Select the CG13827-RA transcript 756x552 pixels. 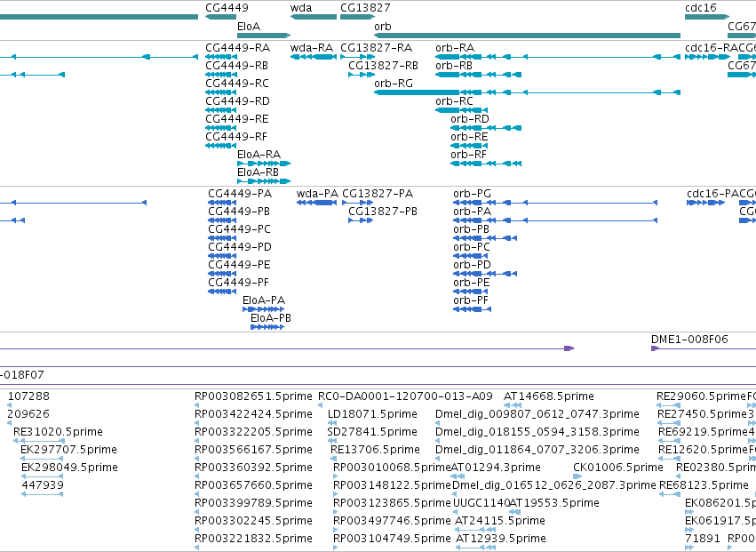click(357, 57)
